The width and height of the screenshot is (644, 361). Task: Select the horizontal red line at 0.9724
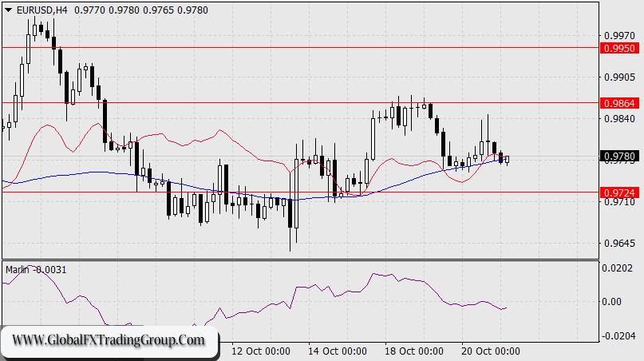(x=301, y=192)
